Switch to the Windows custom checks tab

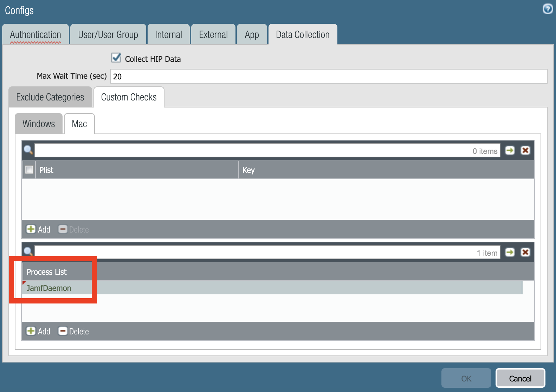coord(39,124)
